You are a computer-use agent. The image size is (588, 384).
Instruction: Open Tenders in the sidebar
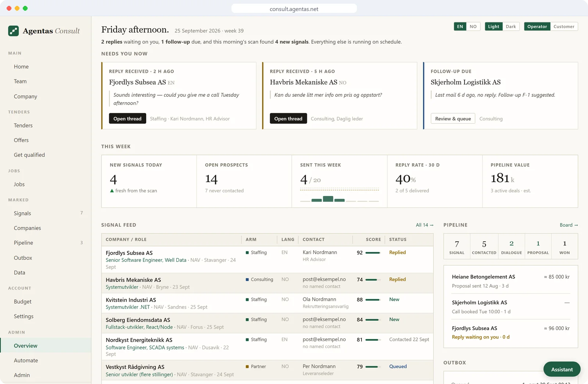click(x=46, y=125)
